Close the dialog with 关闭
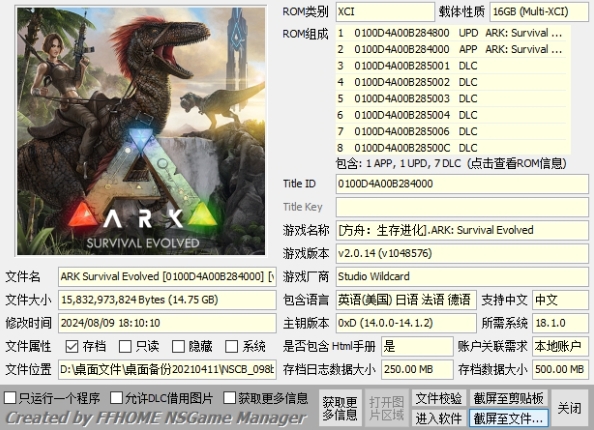The width and height of the screenshot is (594, 430). coord(569,408)
